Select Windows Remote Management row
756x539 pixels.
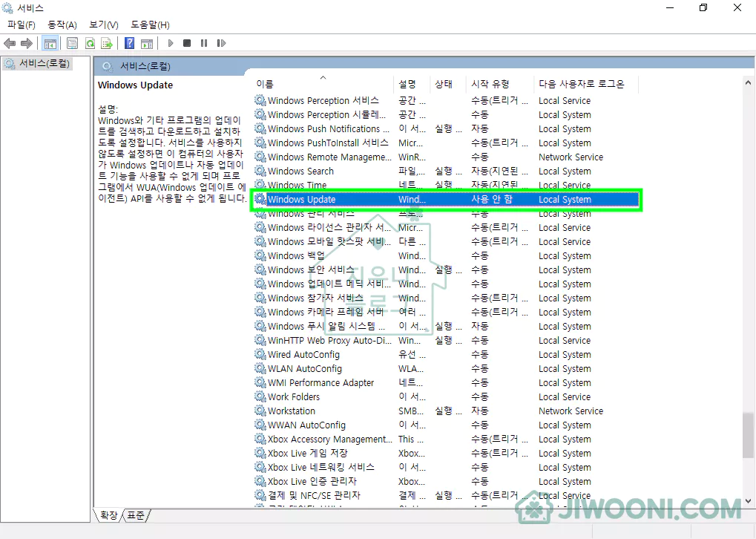[446, 157]
